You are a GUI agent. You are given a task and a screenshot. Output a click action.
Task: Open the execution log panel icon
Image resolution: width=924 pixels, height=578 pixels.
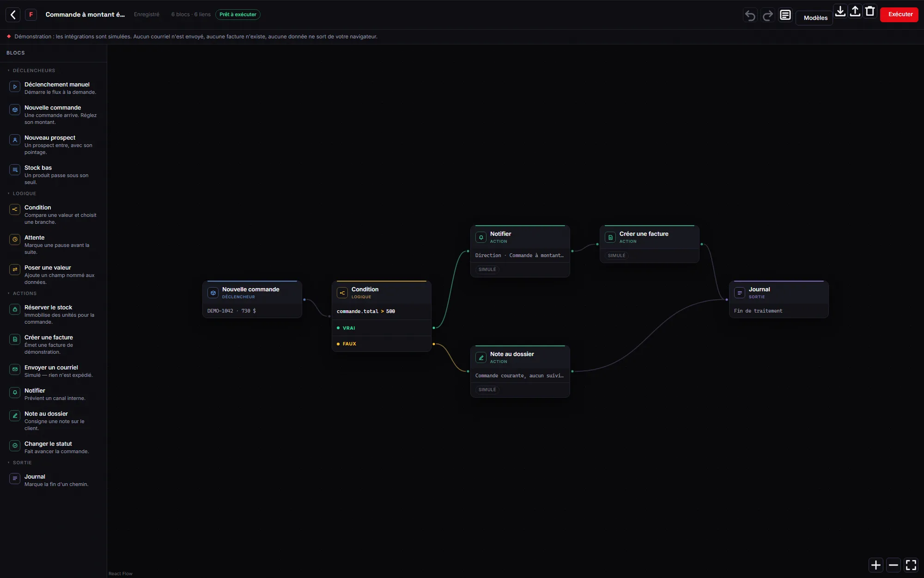click(785, 15)
